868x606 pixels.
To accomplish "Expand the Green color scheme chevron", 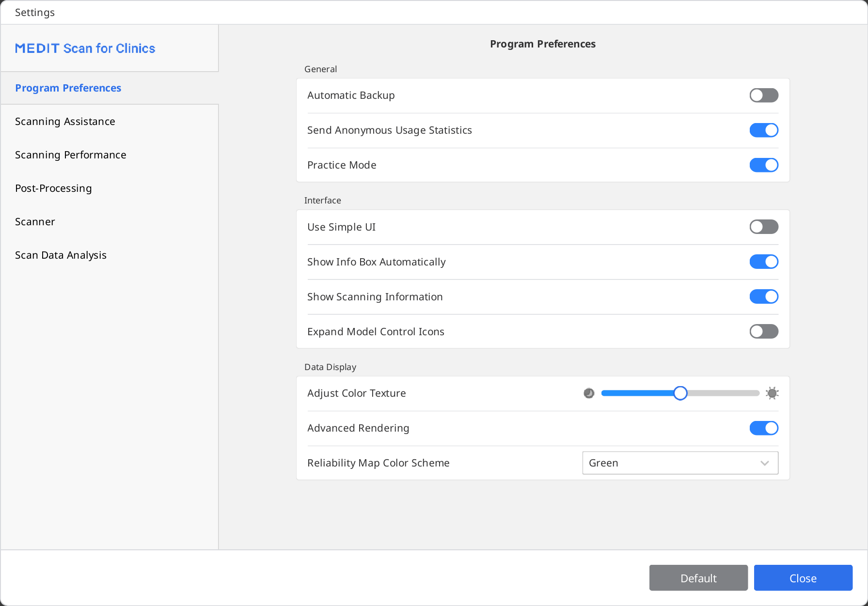I will click(x=765, y=463).
